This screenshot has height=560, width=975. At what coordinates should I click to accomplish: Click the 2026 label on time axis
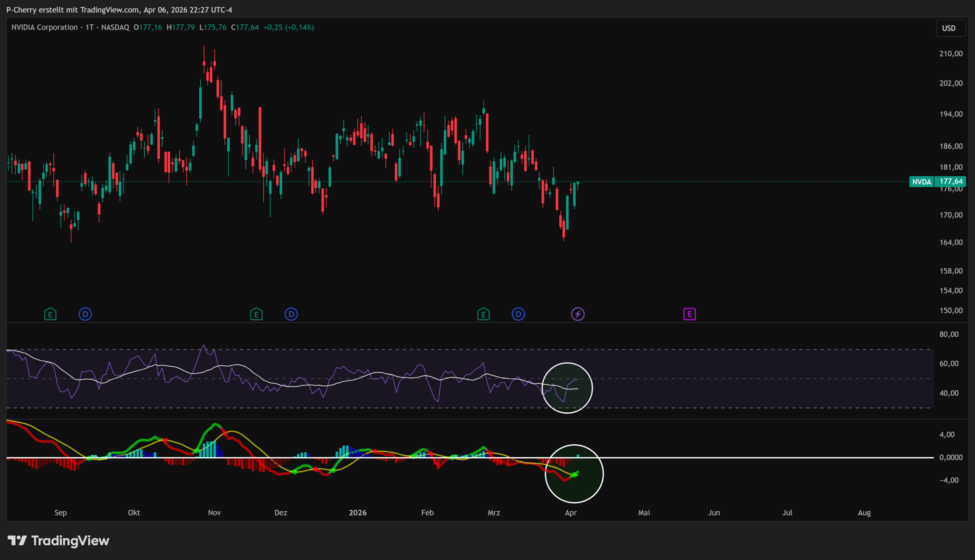click(358, 513)
